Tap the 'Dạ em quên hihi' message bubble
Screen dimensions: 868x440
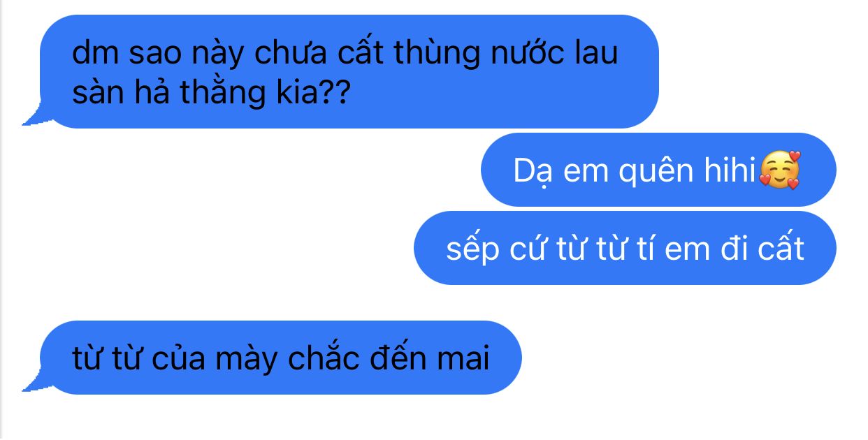pyautogui.click(x=658, y=170)
